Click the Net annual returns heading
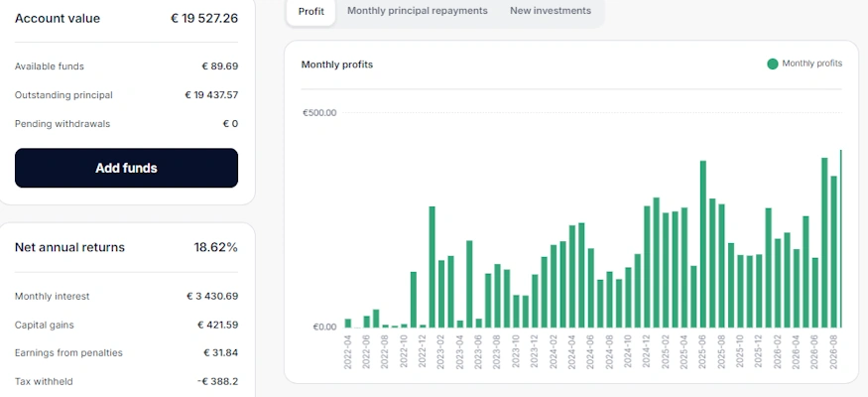The image size is (868, 397). [69, 247]
